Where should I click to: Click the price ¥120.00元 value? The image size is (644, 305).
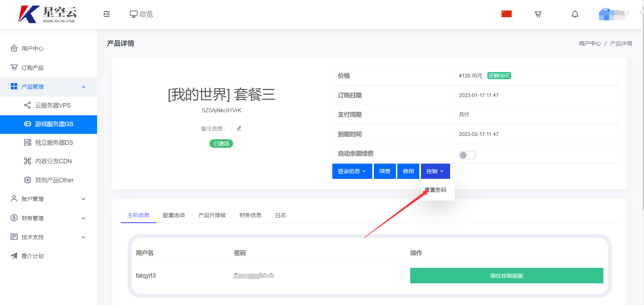pyautogui.click(x=471, y=76)
